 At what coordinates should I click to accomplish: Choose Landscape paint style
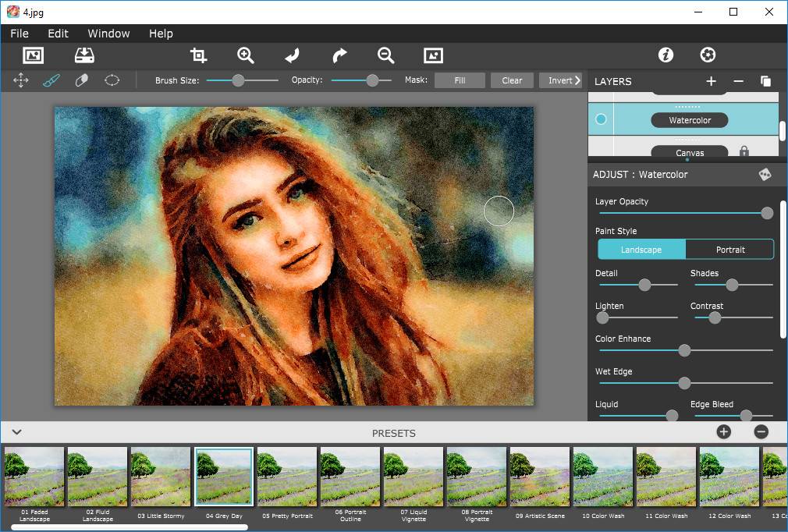coord(641,250)
